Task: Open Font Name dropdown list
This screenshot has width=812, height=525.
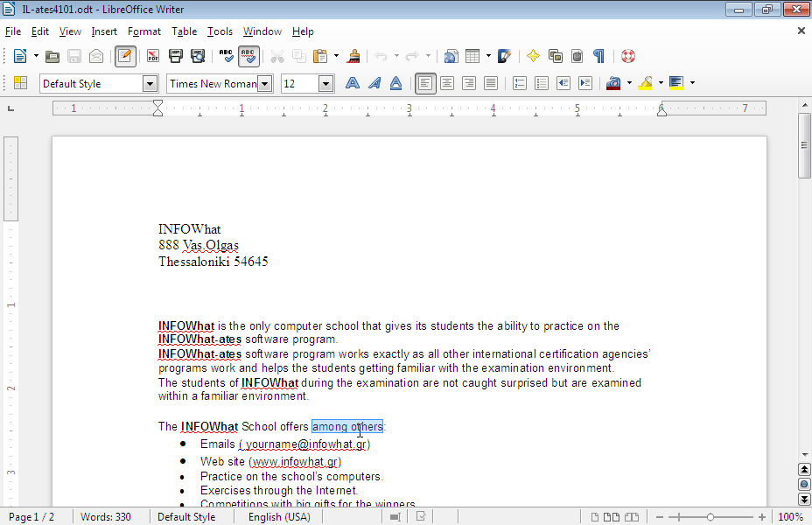Action: coord(264,83)
